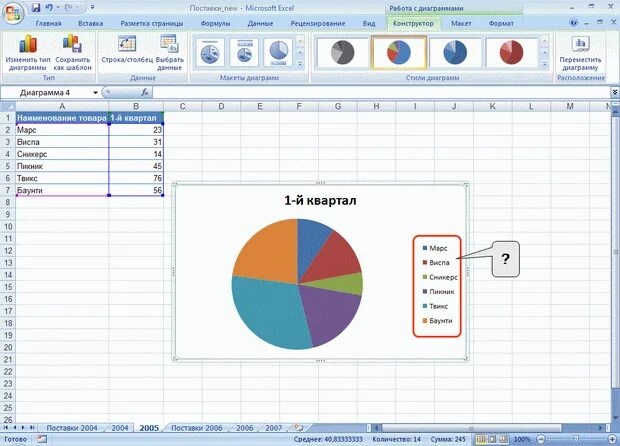Open the Рецензирование tab
Image resolution: width=620 pixels, height=446 pixels.
click(318, 23)
